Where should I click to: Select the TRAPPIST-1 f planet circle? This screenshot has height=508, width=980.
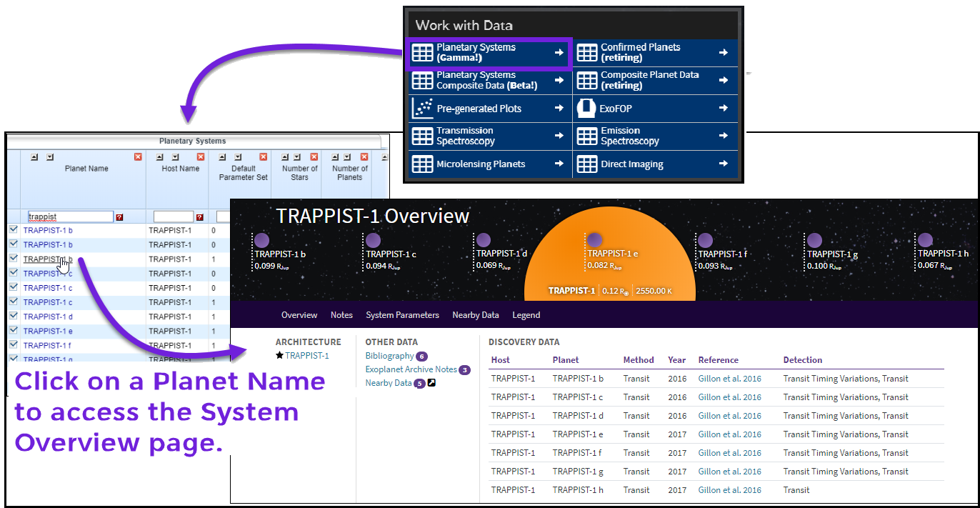(705, 241)
